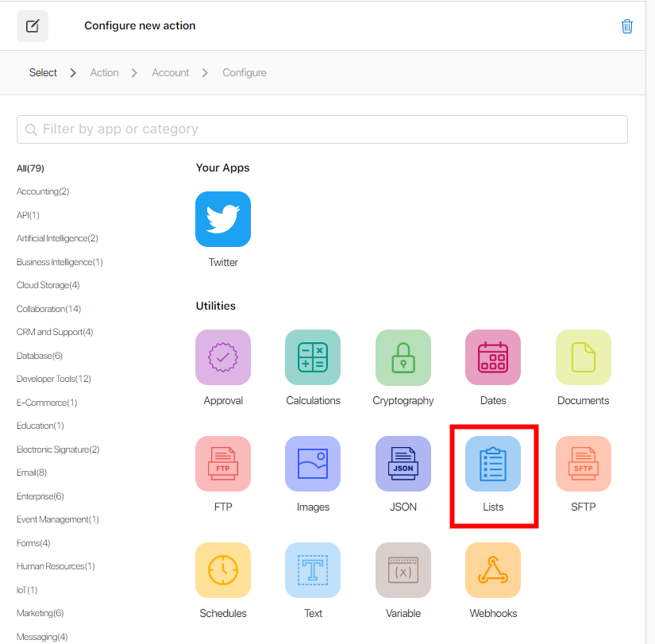Select the Dates calendar icon

(x=493, y=357)
